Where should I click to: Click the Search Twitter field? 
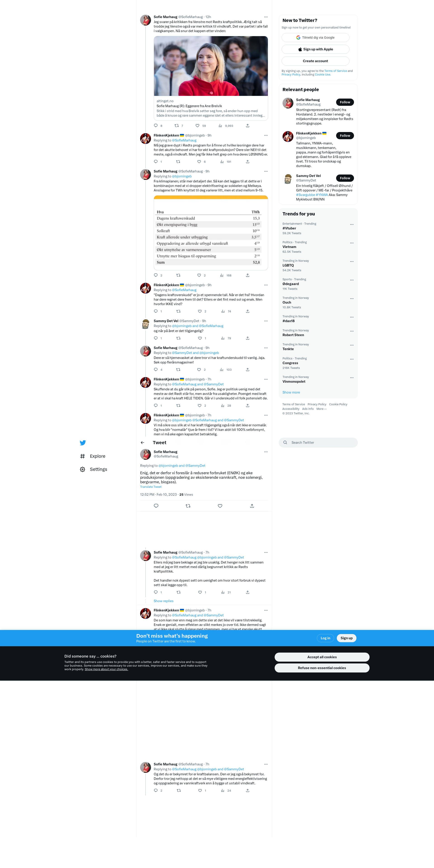(318, 442)
